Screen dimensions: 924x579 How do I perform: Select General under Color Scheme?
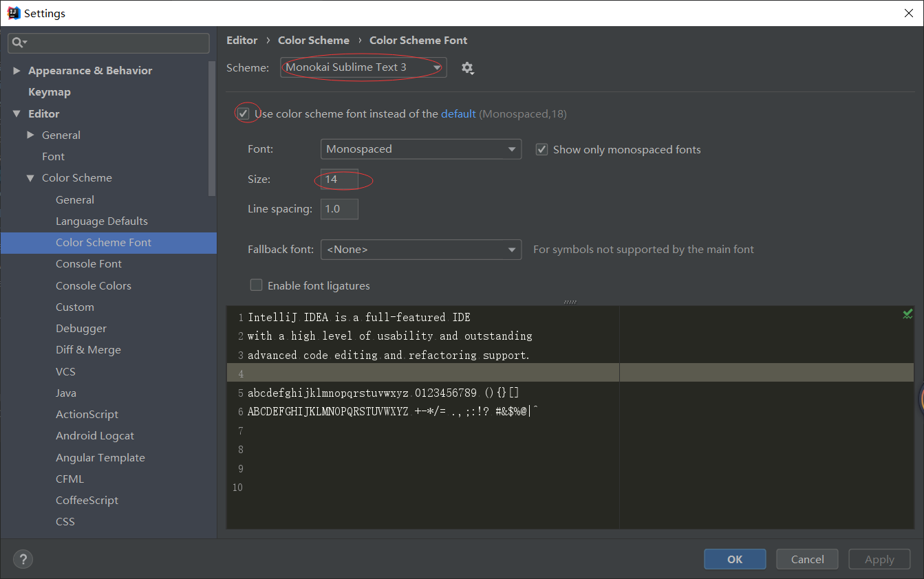coord(75,199)
